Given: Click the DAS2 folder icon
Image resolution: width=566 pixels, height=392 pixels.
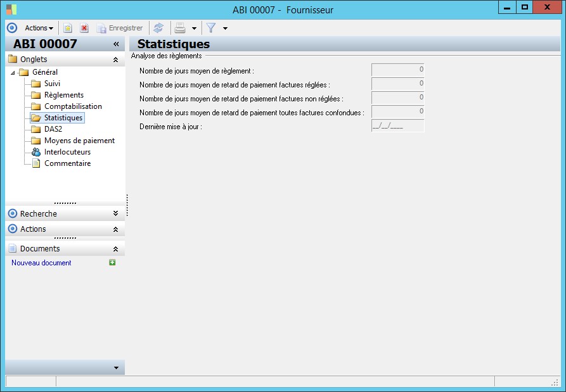Looking at the screenshot, I should [35, 129].
